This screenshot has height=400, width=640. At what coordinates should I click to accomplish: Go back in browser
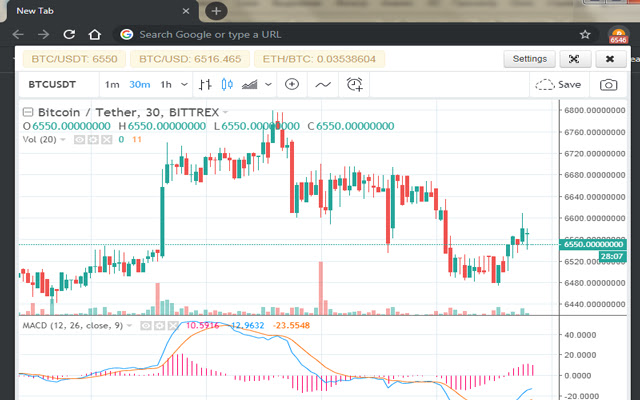[x=18, y=34]
